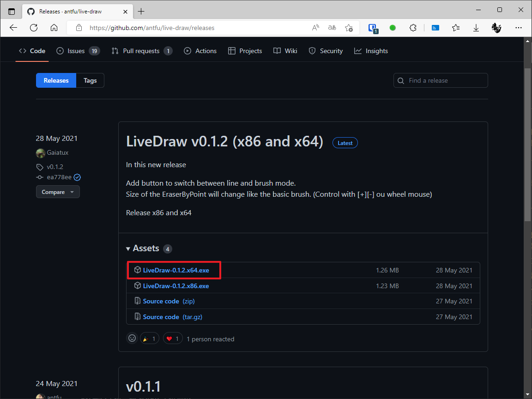Open the read aloud icon in address bar

click(315, 28)
